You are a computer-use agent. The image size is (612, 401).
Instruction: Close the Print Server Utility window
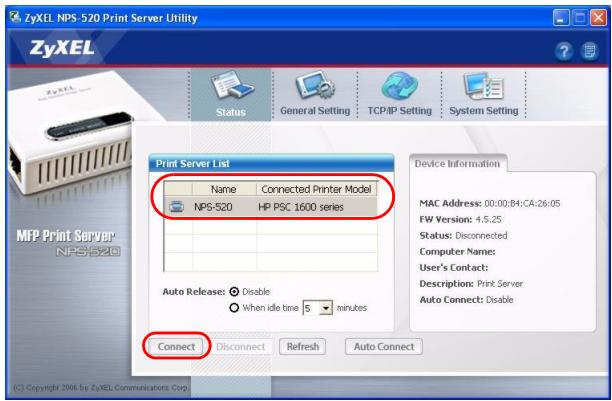pos(598,18)
